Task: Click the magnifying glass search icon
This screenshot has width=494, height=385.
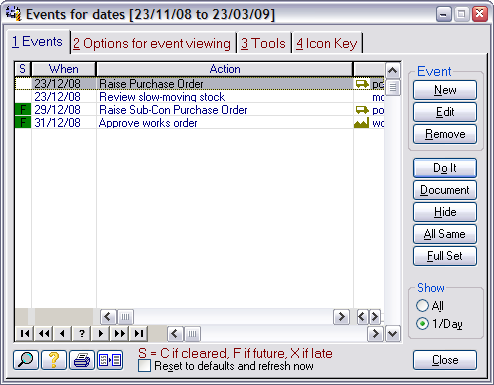Action: (26, 360)
